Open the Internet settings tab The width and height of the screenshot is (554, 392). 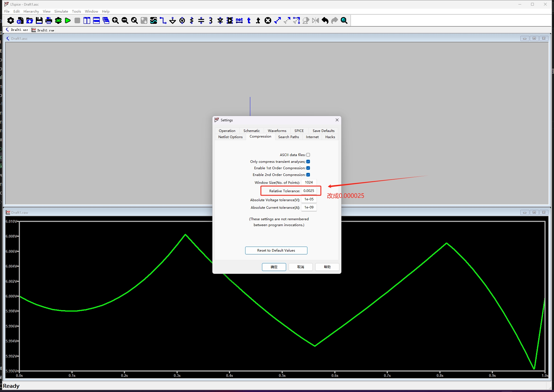(x=312, y=137)
